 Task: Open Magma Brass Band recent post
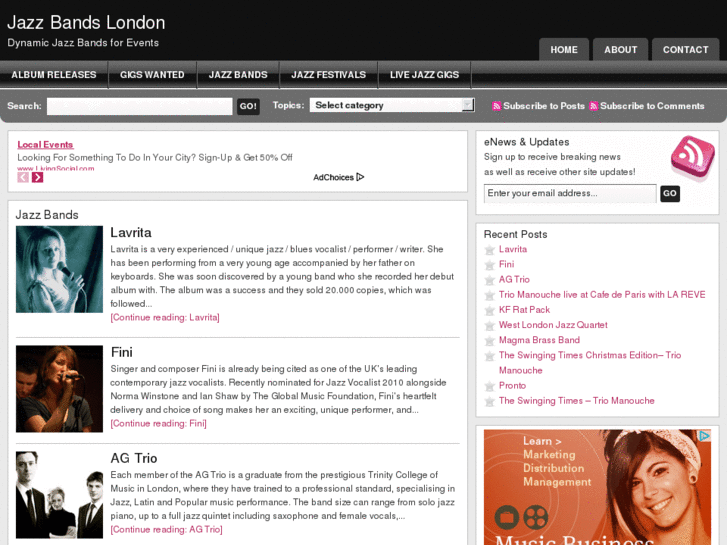539,340
